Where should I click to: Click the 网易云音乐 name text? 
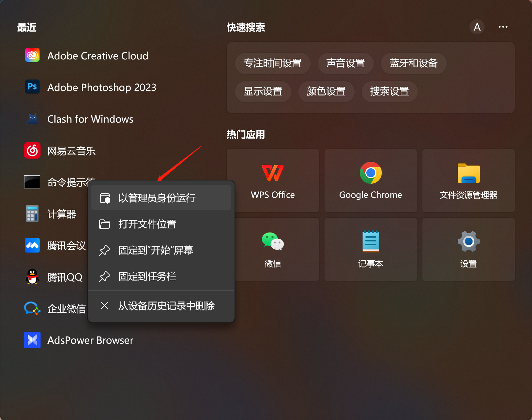click(71, 151)
